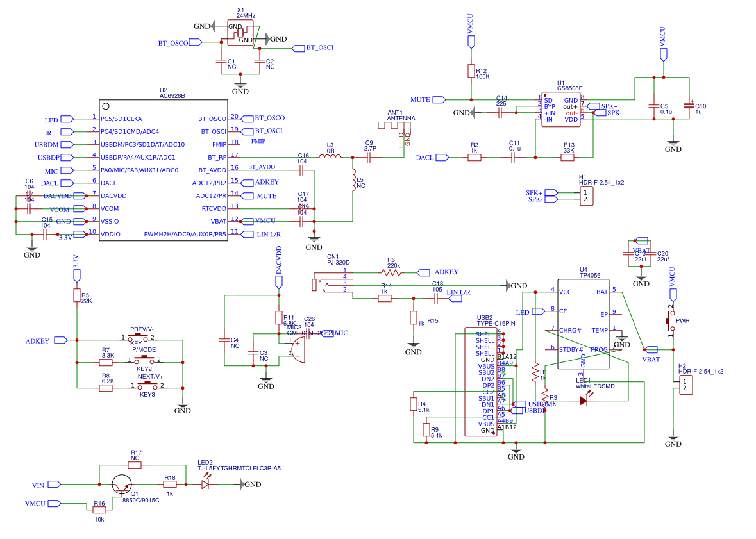Click the C11 0.1u capacitor
Image resolution: width=756 pixels, height=539 pixels.
(512, 157)
